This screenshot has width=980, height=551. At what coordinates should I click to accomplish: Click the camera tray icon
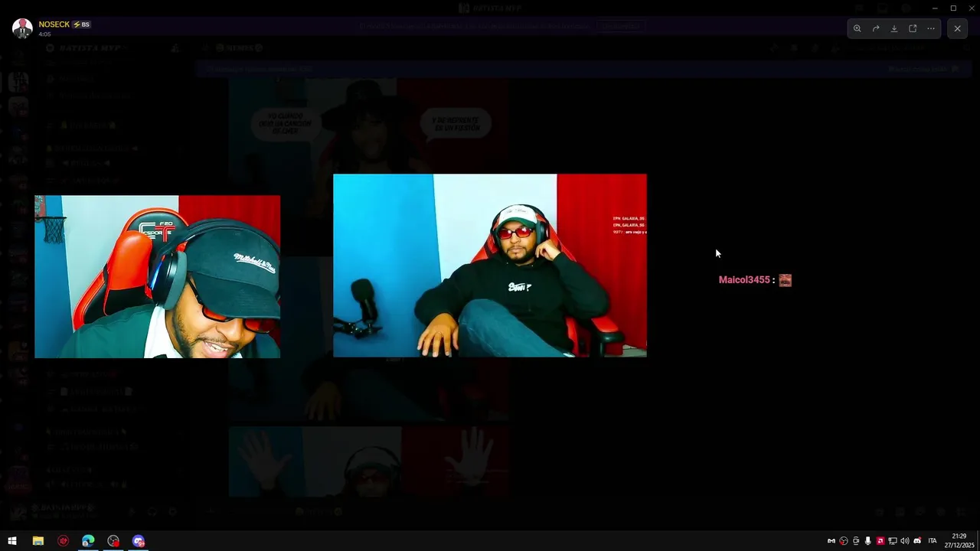click(x=856, y=541)
